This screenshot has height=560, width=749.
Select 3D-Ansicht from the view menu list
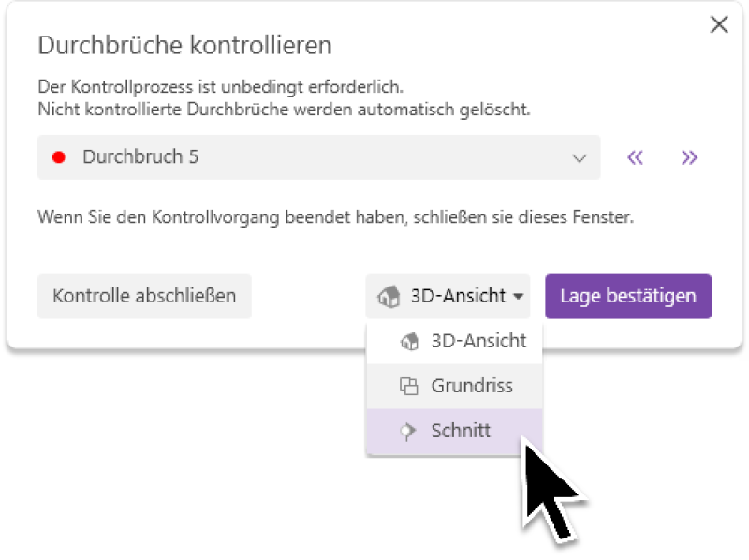pyautogui.click(x=478, y=342)
